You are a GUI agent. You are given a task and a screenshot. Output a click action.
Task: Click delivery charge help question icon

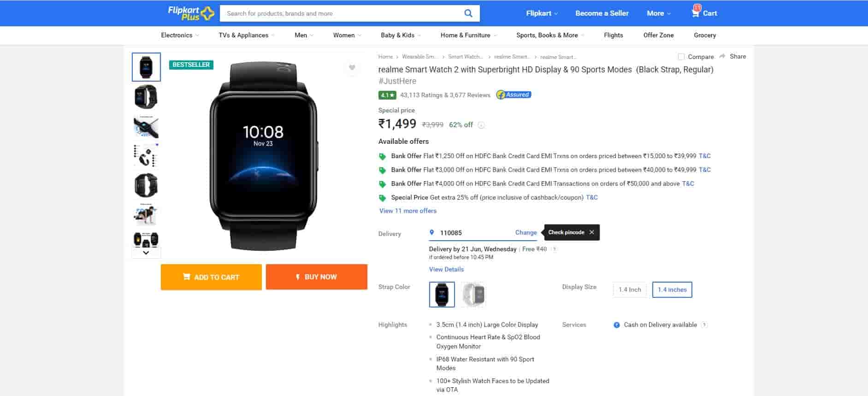pos(555,249)
